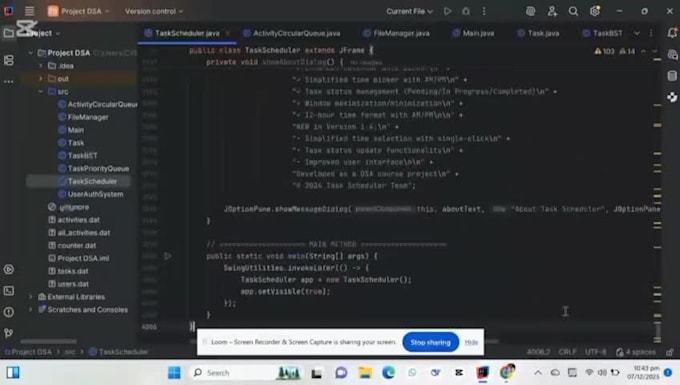This screenshot has width=680, height=385.
Task: Open UTF-8 encoding selector in status bar
Action: tap(595, 352)
